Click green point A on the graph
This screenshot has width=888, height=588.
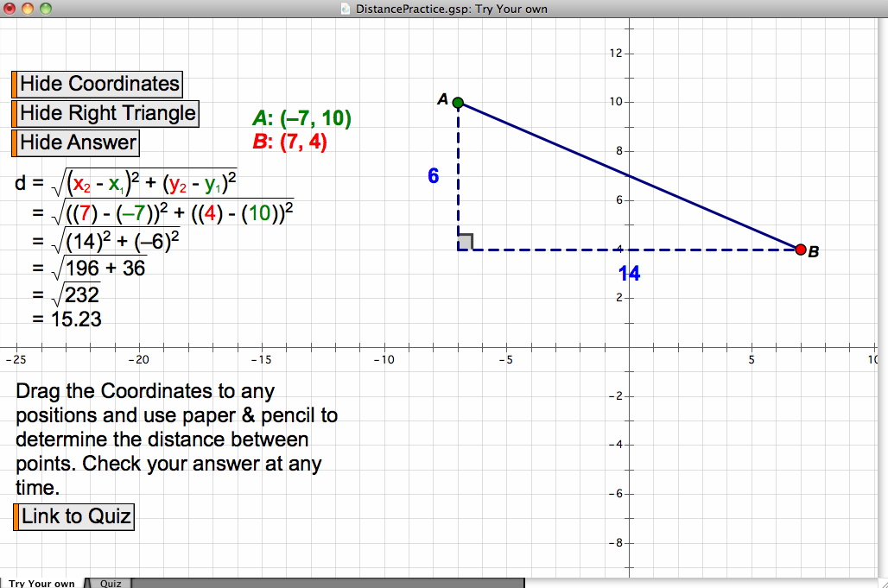click(458, 103)
